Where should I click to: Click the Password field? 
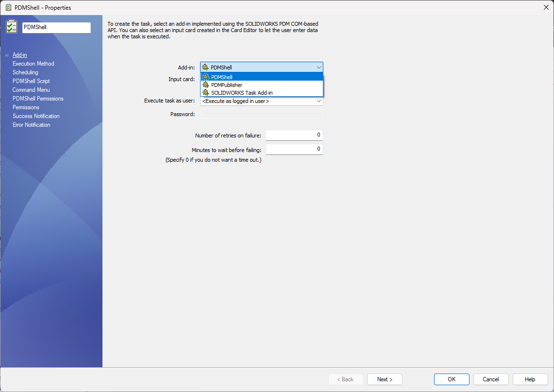click(x=261, y=114)
